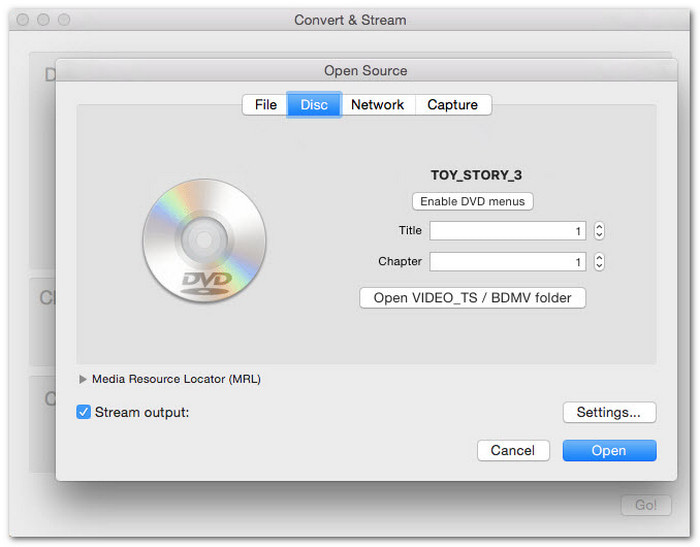Close the Convert & Stream window
Screen dimensions: 700x547
(22, 20)
